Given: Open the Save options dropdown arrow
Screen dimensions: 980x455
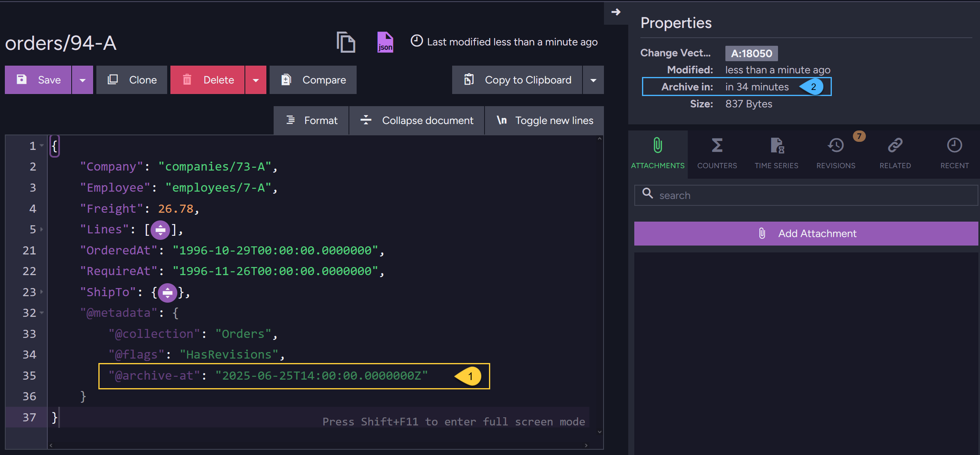Looking at the screenshot, I should (x=83, y=80).
